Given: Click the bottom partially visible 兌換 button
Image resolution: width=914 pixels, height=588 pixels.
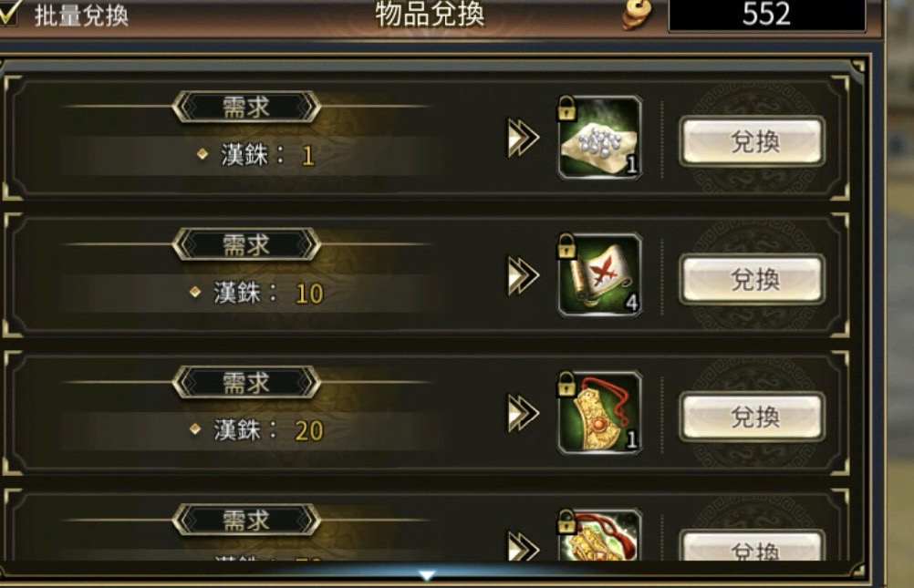Looking at the screenshot, I should (x=753, y=546).
